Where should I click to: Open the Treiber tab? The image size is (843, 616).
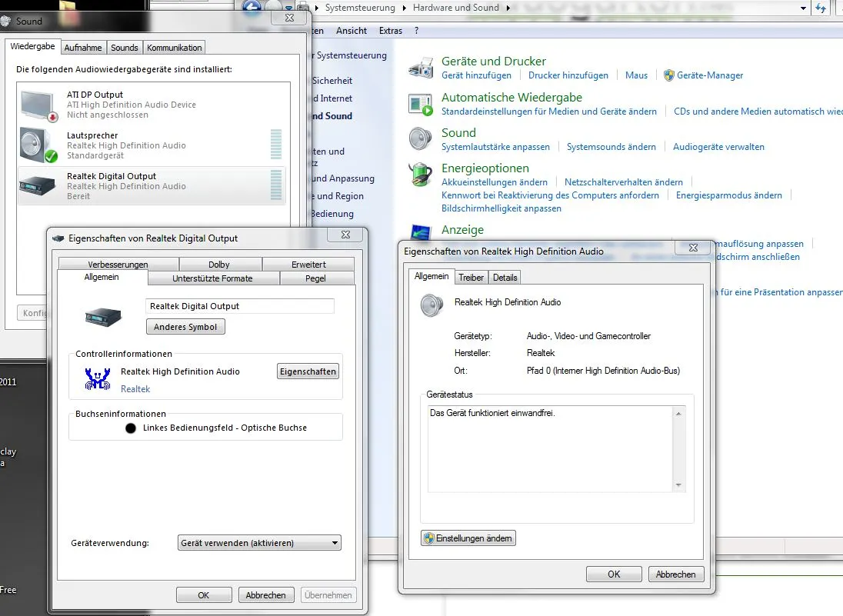[x=471, y=278]
